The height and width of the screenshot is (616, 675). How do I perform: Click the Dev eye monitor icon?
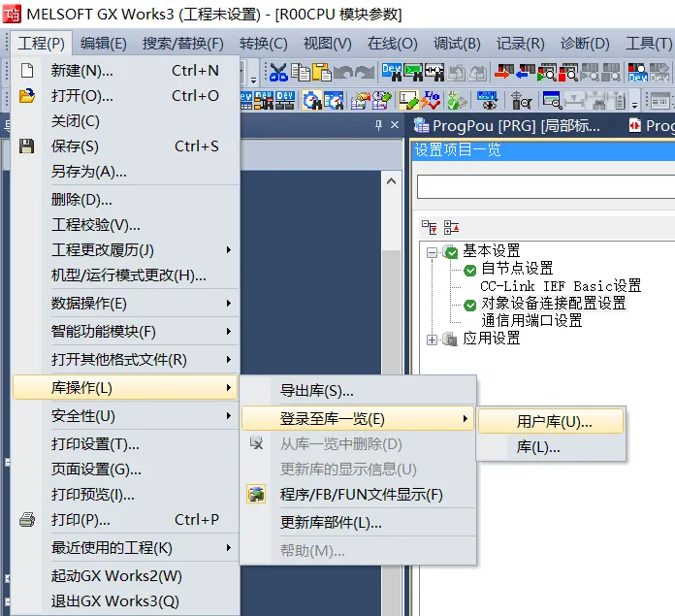point(487,100)
